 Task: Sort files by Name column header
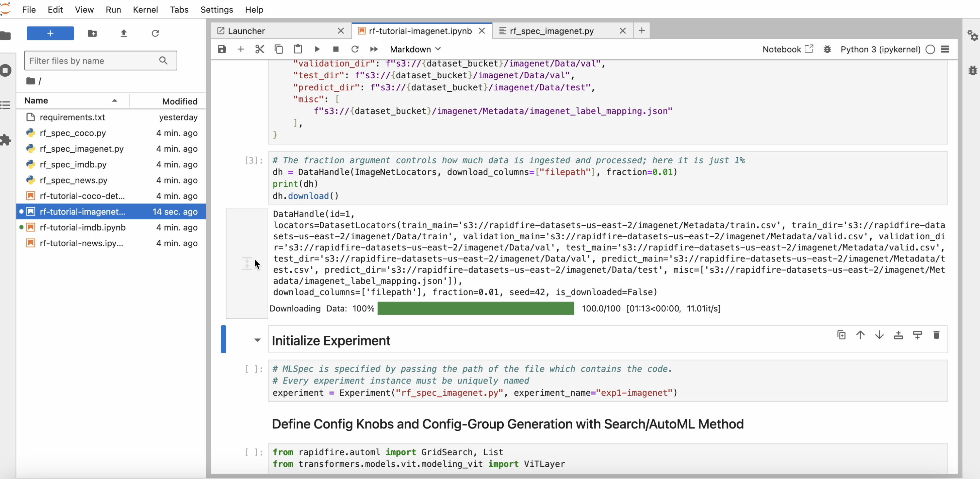click(x=72, y=100)
